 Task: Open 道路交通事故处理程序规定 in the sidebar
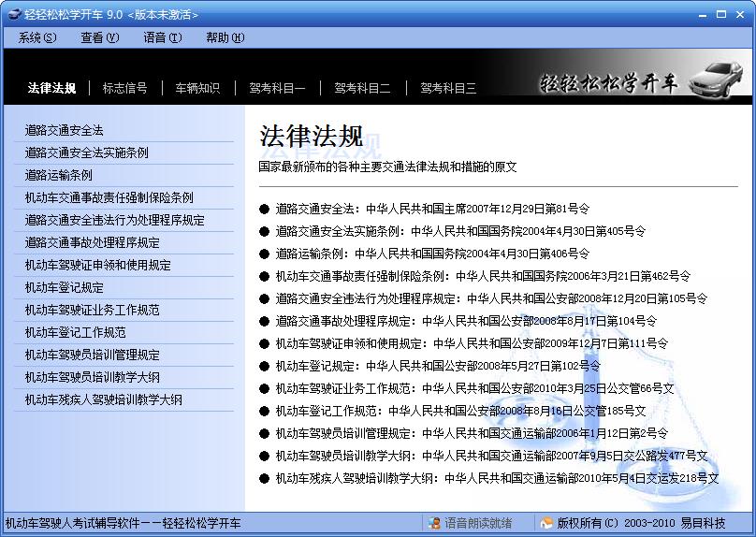(x=92, y=242)
